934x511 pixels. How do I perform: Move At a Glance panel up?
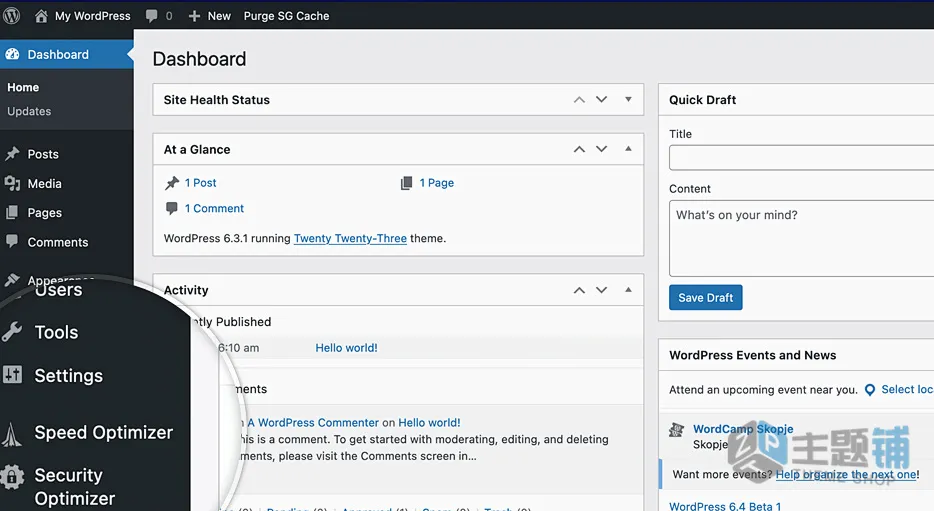click(579, 149)
